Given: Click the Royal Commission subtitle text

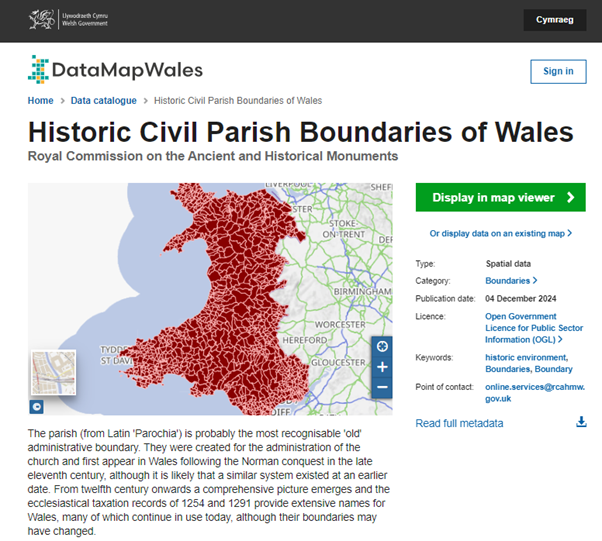Looking at the screenshot, I should [x=213, y=156].
